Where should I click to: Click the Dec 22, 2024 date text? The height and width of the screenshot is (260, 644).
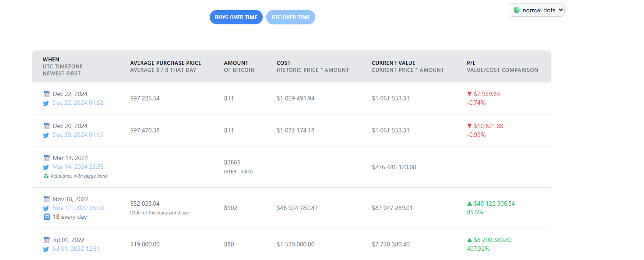coord(70,94)
